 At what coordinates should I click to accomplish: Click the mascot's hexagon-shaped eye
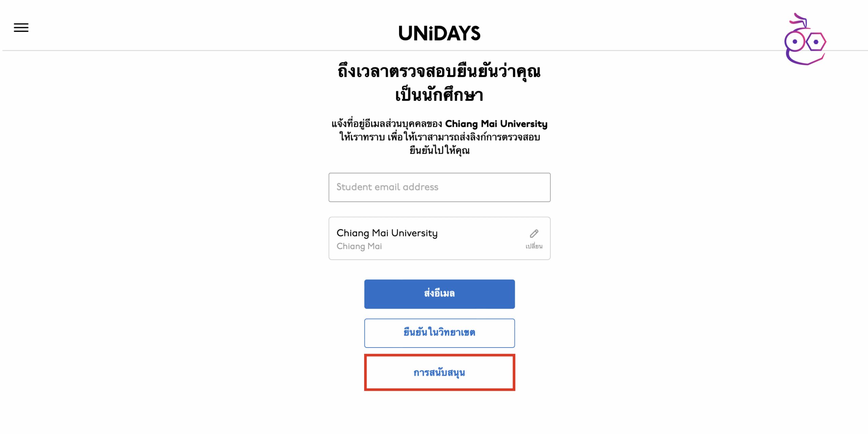(x=816, y=42)
